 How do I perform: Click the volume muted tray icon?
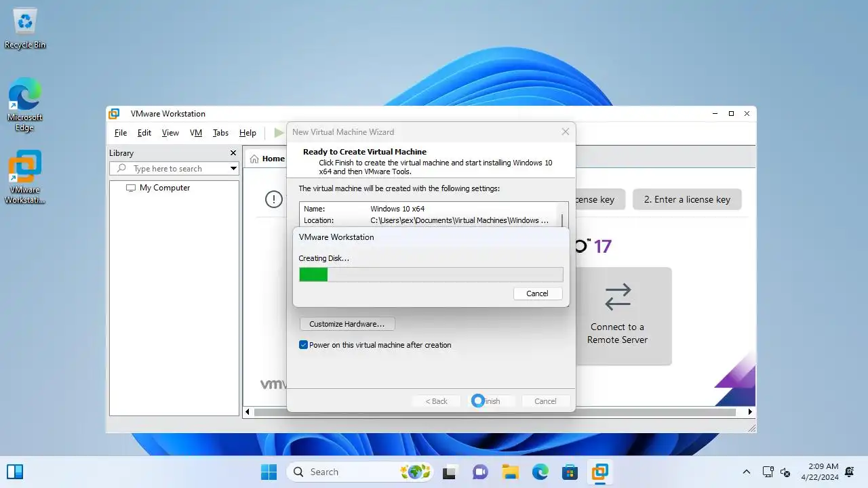[786, 472]
